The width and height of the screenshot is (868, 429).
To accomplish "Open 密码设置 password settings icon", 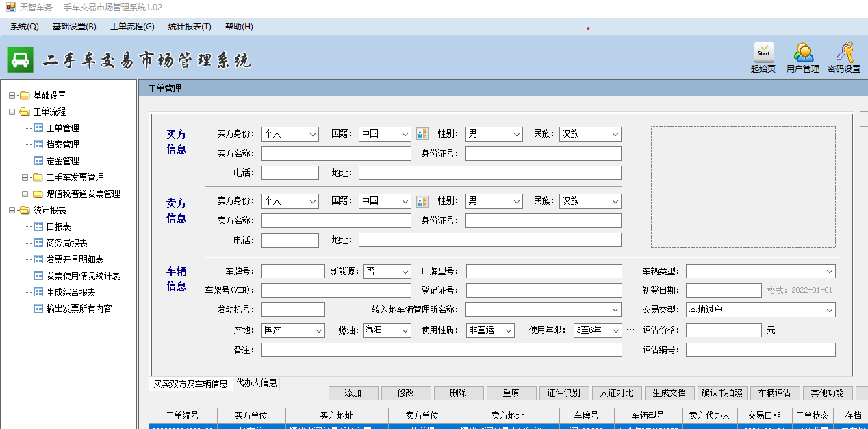I will [x=845, y=53].
